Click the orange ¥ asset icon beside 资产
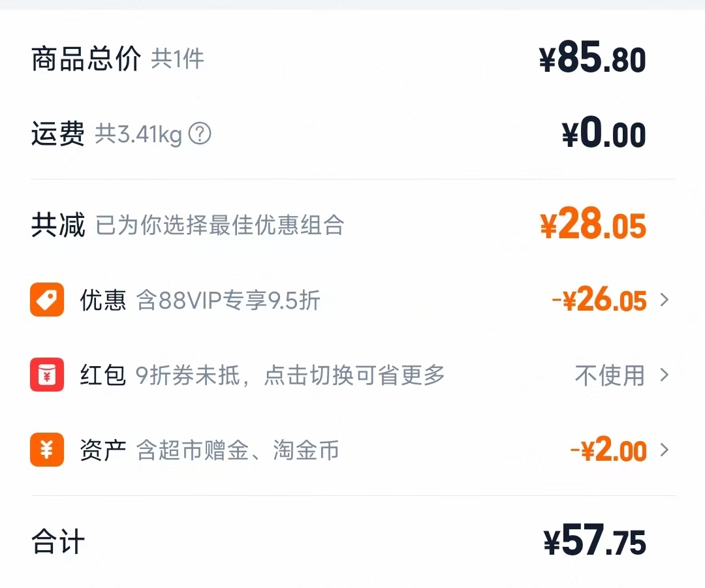705x588 pixels. pyautogui.click(x=46, y=450)
